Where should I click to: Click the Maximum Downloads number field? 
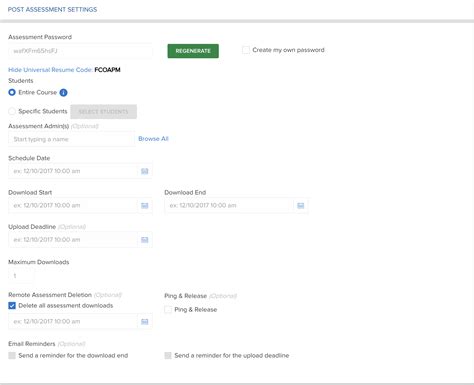21,276
